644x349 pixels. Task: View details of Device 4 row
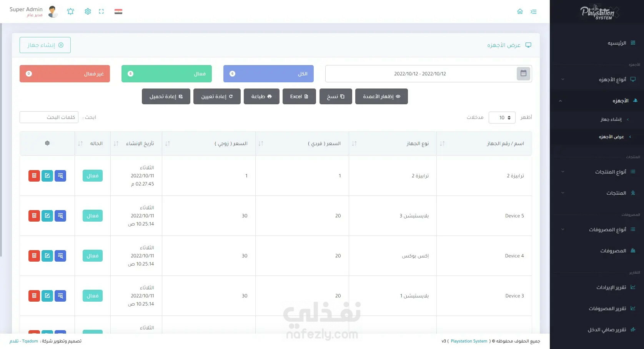coord(60,256)
